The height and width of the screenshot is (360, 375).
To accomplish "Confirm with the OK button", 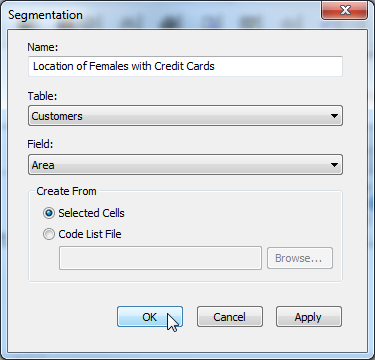I will [x=150, y=317].
